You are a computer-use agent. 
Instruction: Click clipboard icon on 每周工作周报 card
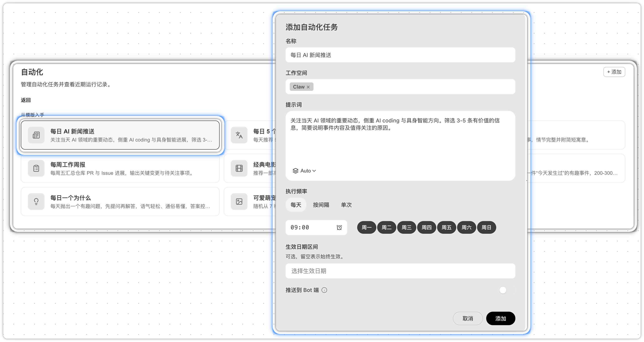[x=36, y=168]
